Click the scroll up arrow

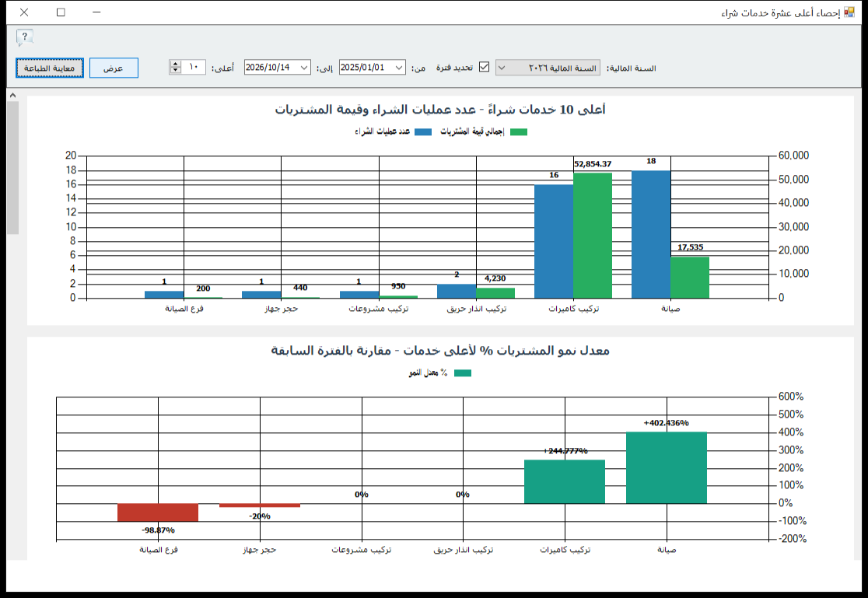(x=12, y=95)
